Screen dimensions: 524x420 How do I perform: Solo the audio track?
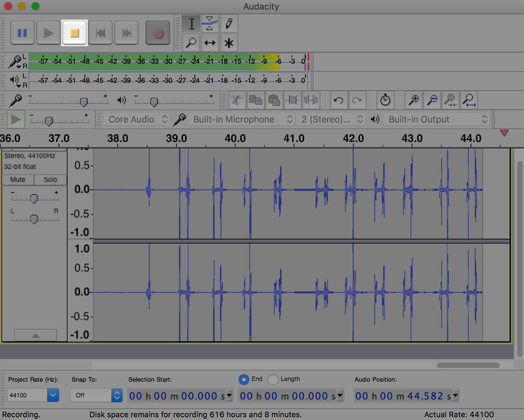(x=50, y=180)
